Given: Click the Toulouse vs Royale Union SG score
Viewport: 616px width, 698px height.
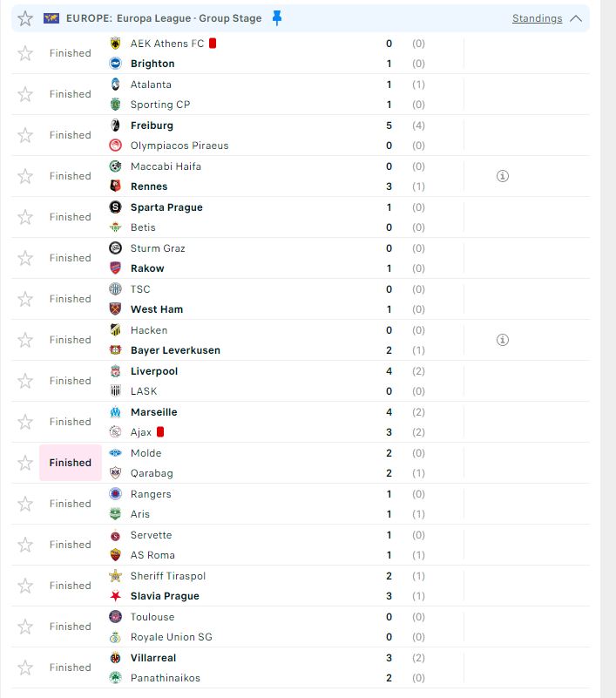Looking at the screenshot, I should tap(389, 627).
